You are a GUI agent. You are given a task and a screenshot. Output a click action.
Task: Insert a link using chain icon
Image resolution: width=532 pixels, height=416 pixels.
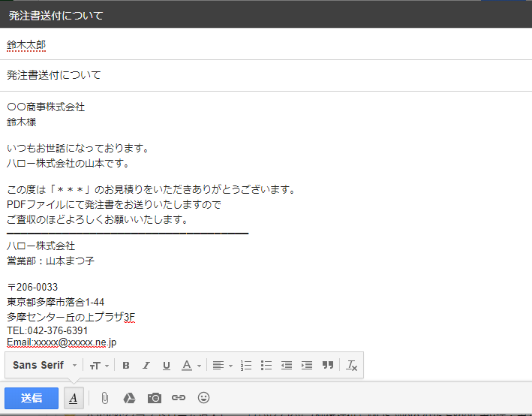coord(179,398)
